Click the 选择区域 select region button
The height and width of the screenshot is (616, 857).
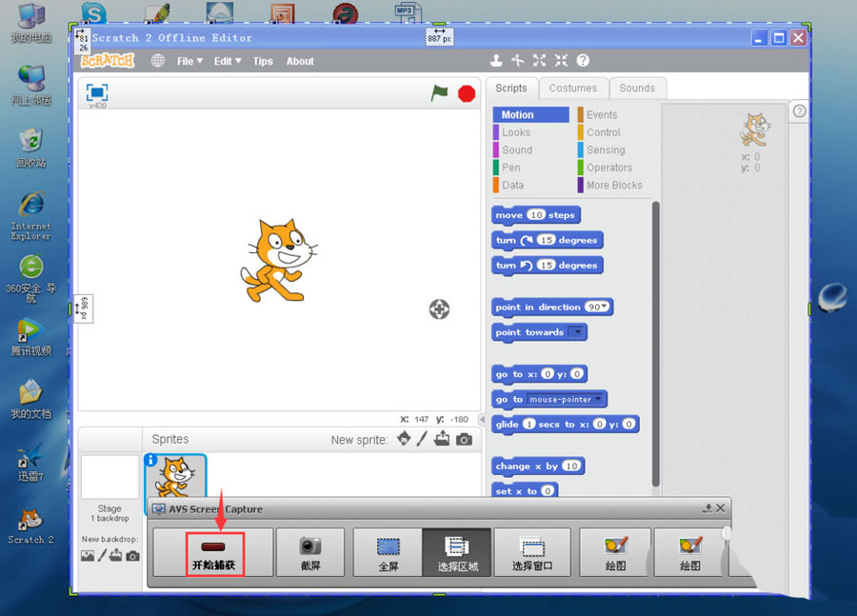[x=457, y=552]
